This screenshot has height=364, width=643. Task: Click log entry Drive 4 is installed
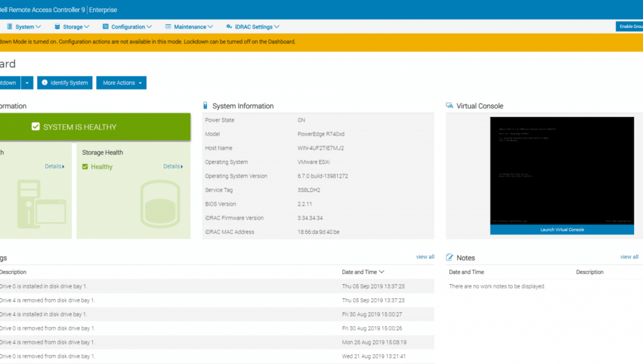click(x=43, y=314)
